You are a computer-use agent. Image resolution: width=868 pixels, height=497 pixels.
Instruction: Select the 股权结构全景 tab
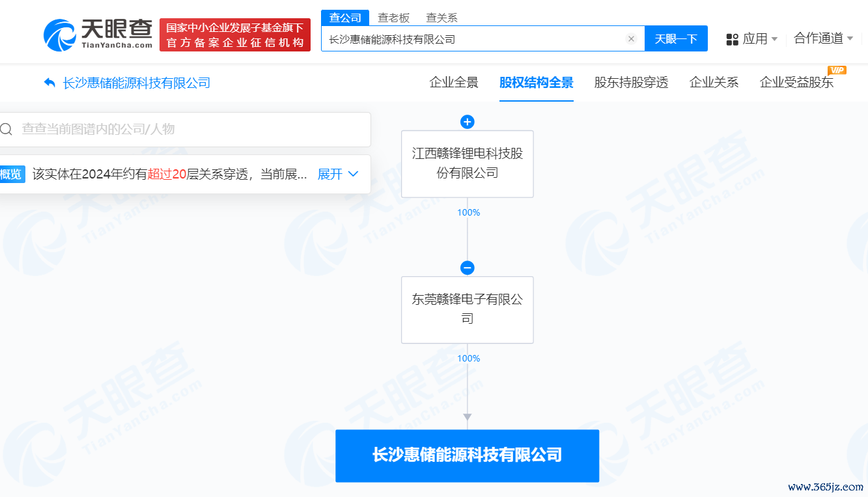click(537, 83)
